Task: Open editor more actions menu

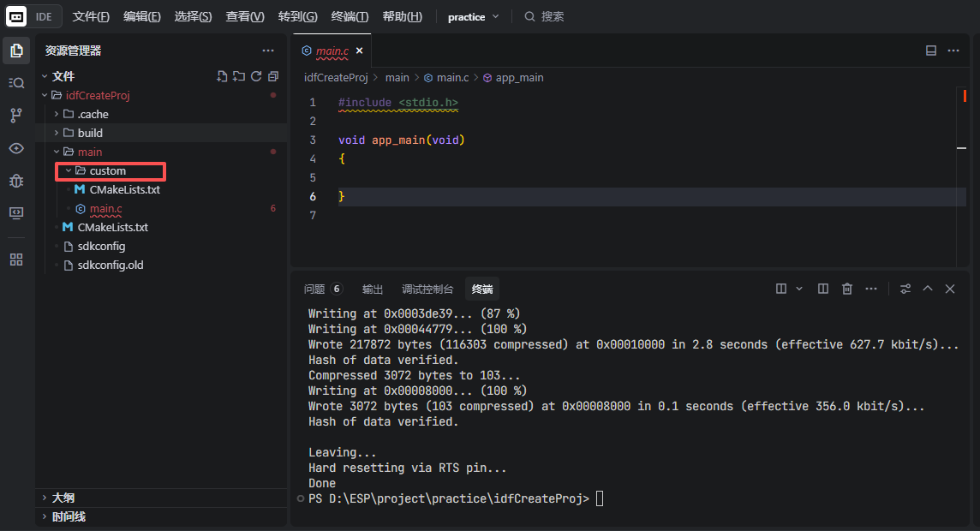Action: (953, 51)
